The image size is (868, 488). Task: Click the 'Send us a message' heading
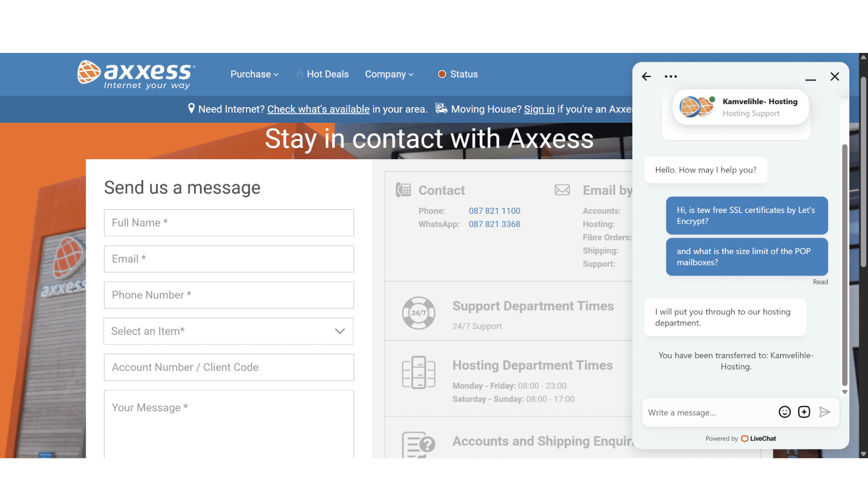(x=182, y=188)
